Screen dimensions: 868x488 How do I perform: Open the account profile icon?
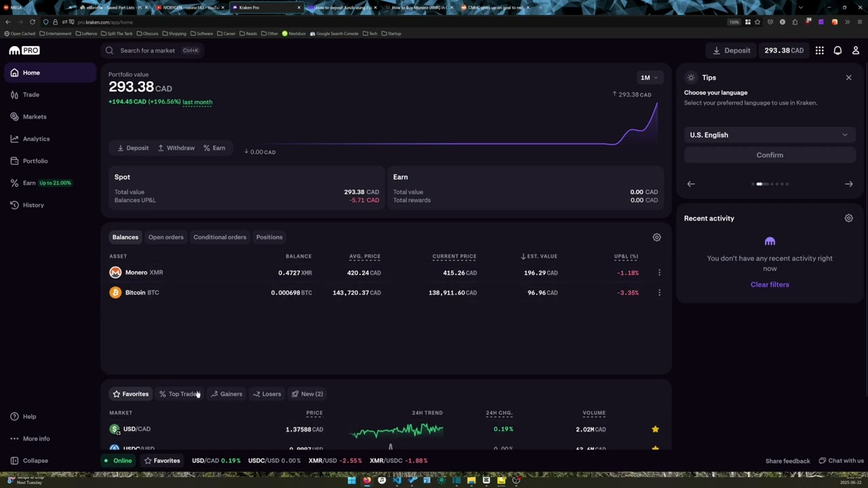(856, 50)
